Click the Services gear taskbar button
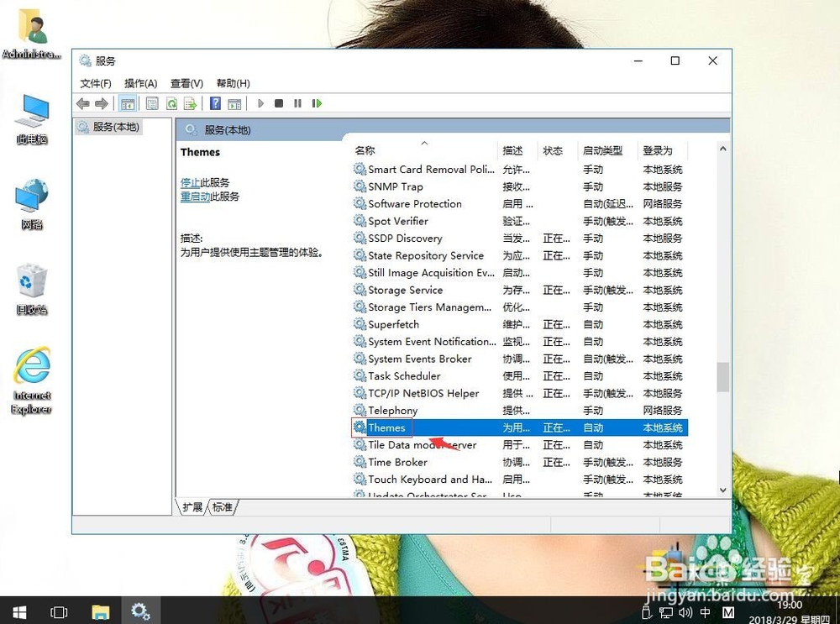Image resolution: width=840 pixels, height=624 pixels. pyautogui.click(x=141, y=611)
